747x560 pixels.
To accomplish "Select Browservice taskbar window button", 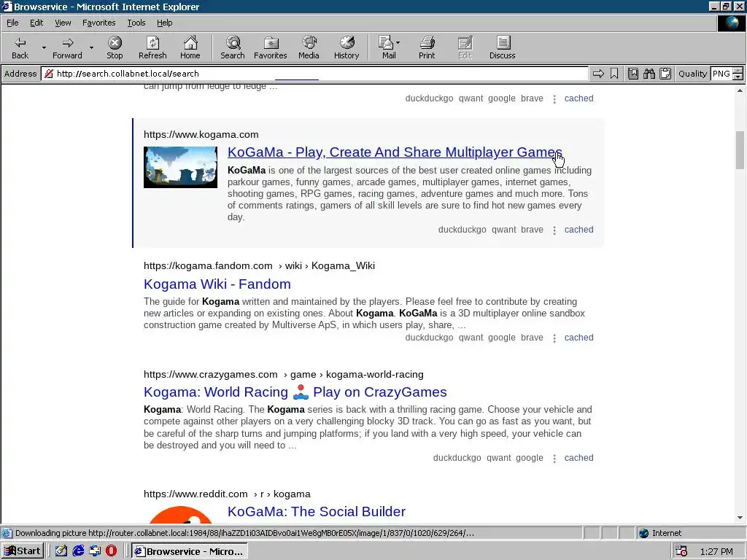I will point(190,551).
